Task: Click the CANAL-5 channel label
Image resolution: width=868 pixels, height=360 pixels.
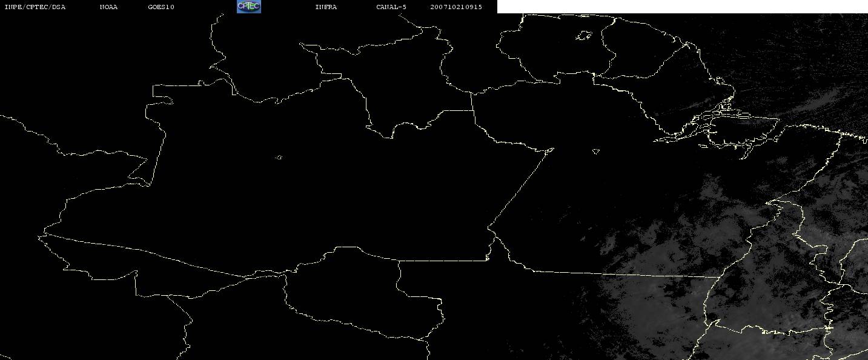Action: [x=391, y=7]
